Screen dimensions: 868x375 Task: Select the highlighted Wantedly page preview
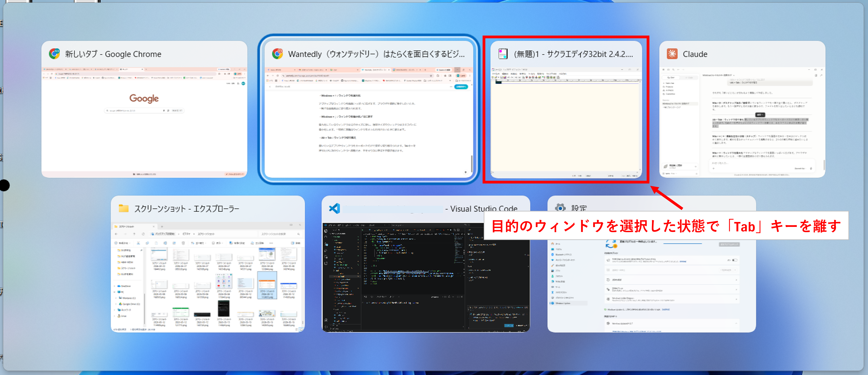[368, 122]
